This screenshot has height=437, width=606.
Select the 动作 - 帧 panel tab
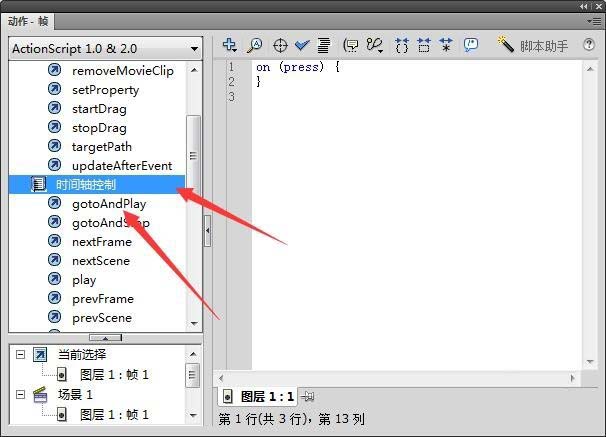click(x=27, y=21)
